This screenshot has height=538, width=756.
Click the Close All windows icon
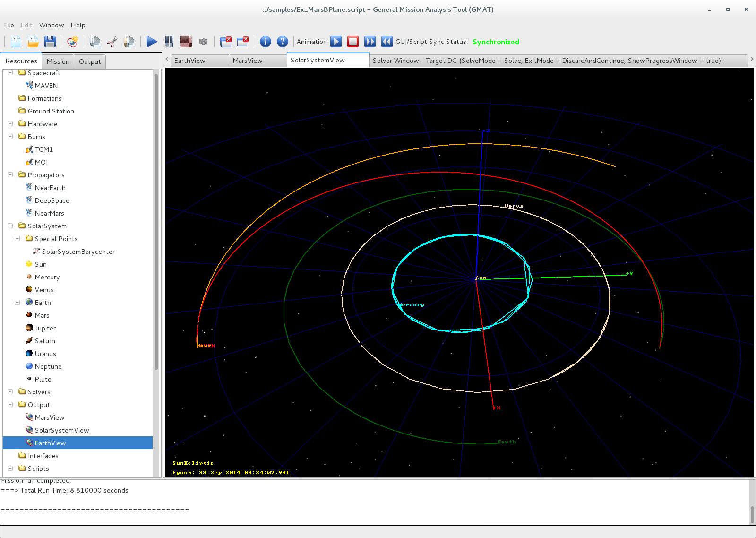pyautogui.click(x=226, y=42)
